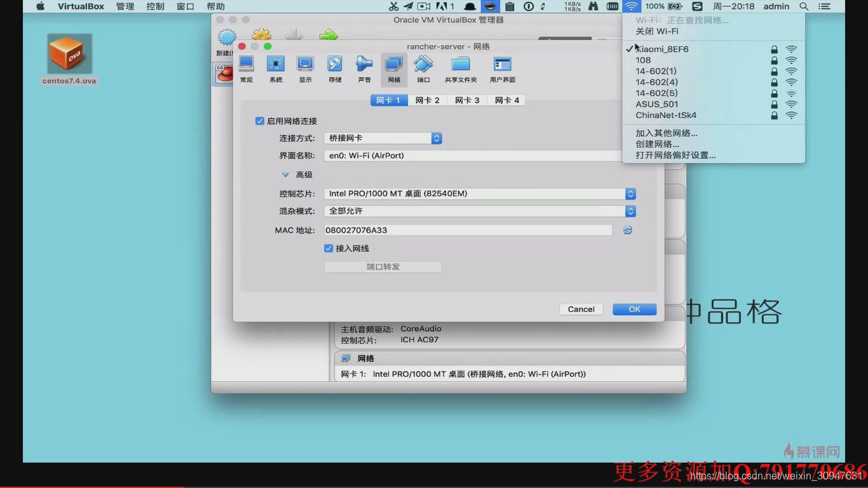Select the 14-602(4) Wi-Fi network
868x488 pixels.
[714, 82]
